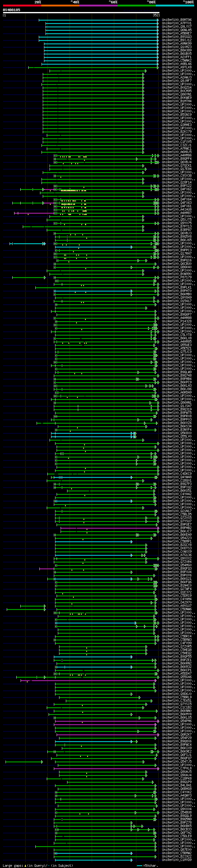Click the UniRef100_Q9JMF7 hit name
This screenshot has width=197, height=868.
pos(176,81)
